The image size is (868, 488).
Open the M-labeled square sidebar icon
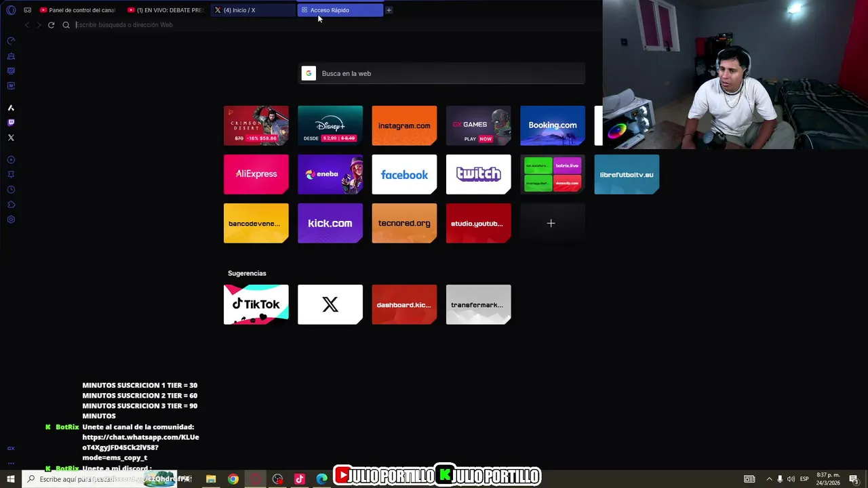tap(11, 86)
